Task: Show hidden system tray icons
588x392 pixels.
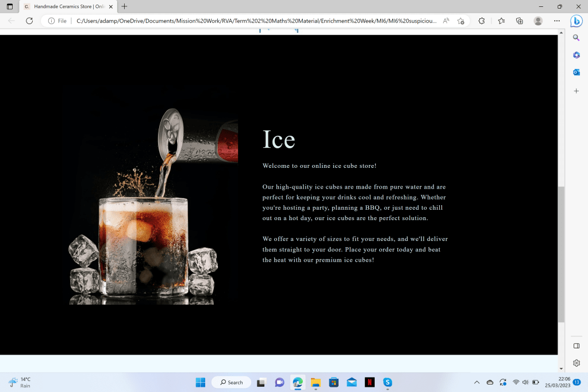Action: pyautogui.click(x=476, y=382)
